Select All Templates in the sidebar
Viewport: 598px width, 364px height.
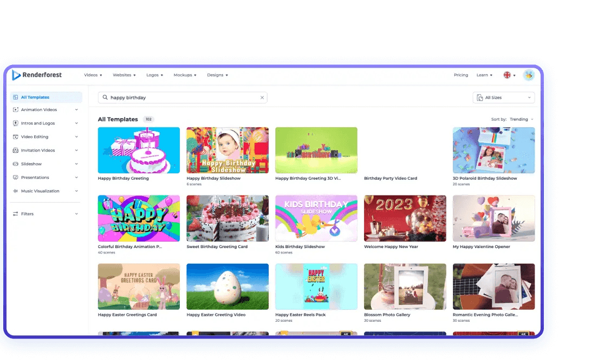pos(46,97)
